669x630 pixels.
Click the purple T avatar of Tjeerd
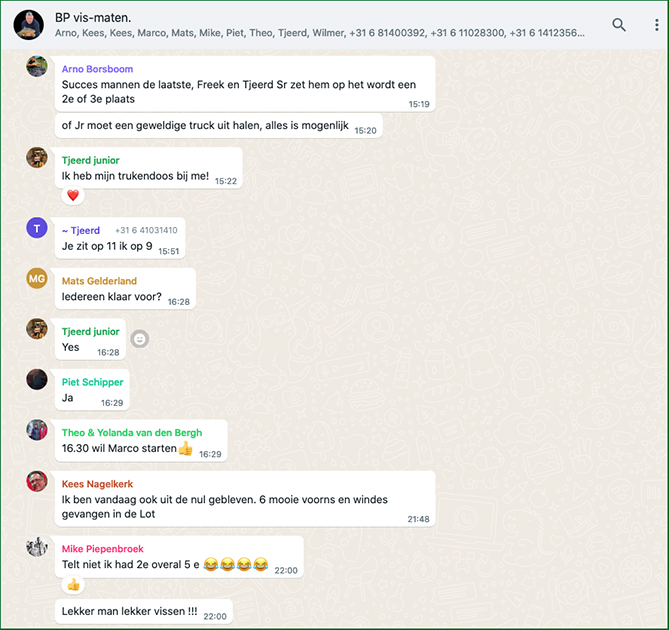(x=37, y=228)
